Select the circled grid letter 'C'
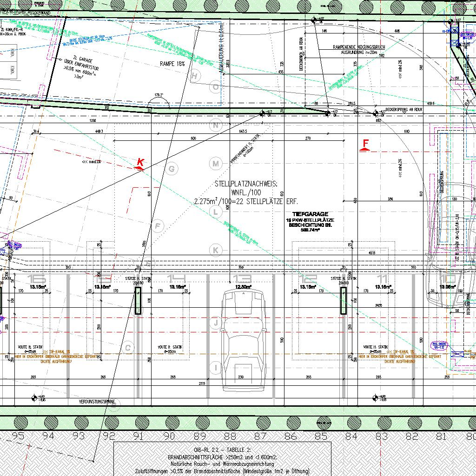476x476 pixels. (x=128, y=348)
